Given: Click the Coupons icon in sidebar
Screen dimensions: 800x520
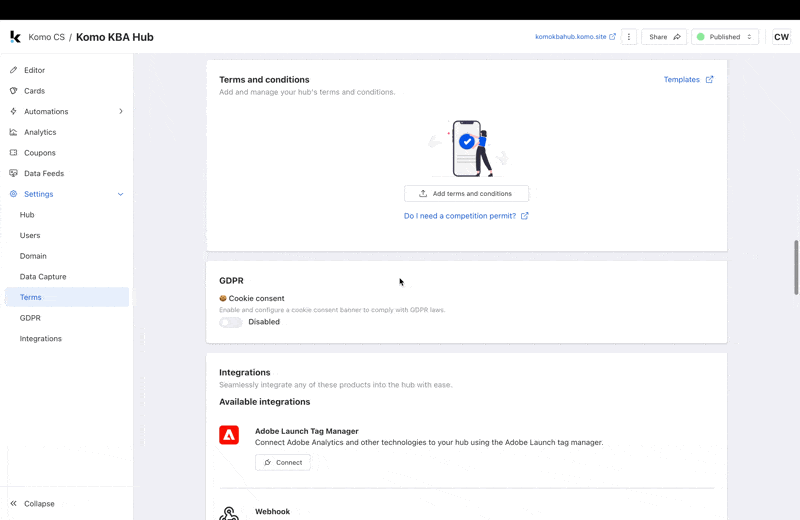Looking at the screenshot, I should tap(14, 153).
